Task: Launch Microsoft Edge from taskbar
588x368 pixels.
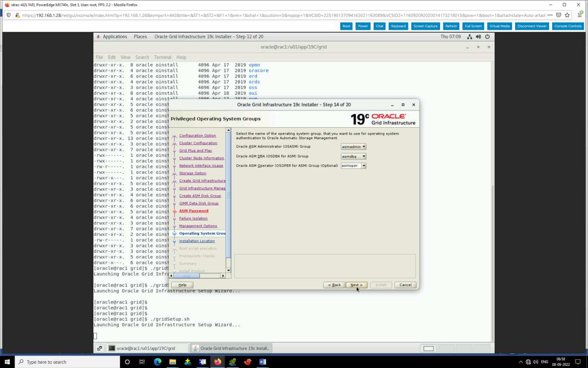Action: click(157, 362)
